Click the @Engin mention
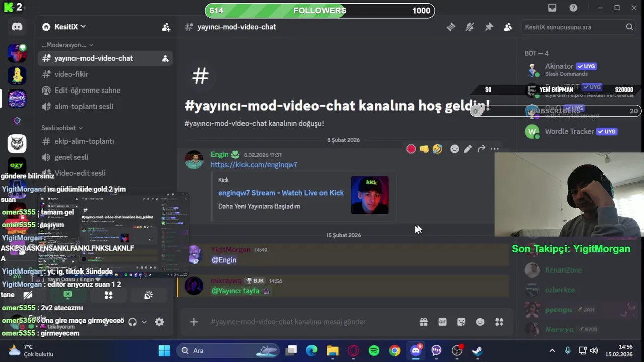 pyautogui.click(x=224, y=260)
